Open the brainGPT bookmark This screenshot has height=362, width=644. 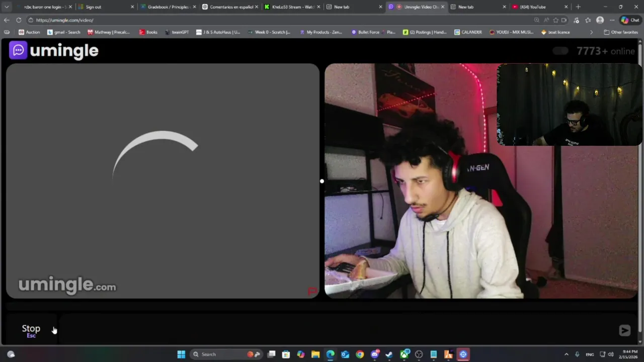click(177, 32)
